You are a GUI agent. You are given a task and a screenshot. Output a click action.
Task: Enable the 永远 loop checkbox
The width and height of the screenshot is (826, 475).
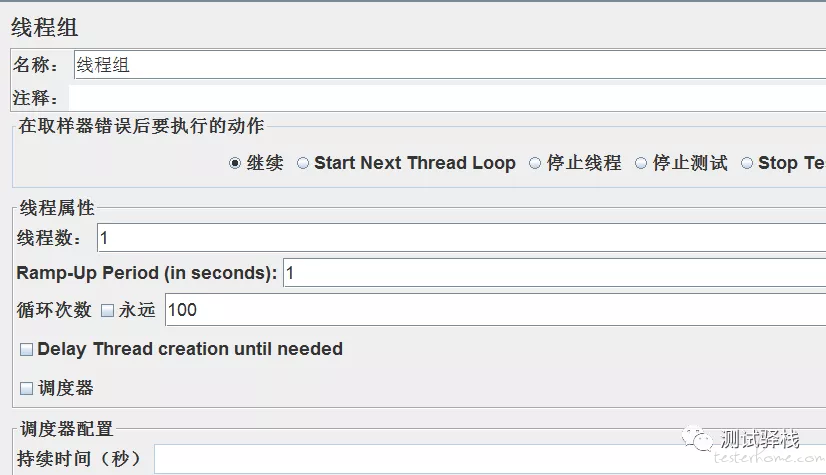click(x=108, y=310)
